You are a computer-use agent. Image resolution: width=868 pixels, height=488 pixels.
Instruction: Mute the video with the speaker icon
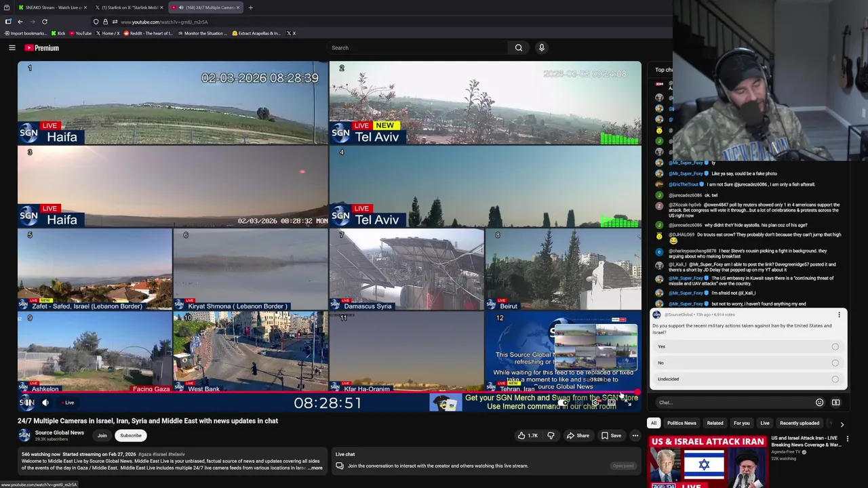coord(45,403)
